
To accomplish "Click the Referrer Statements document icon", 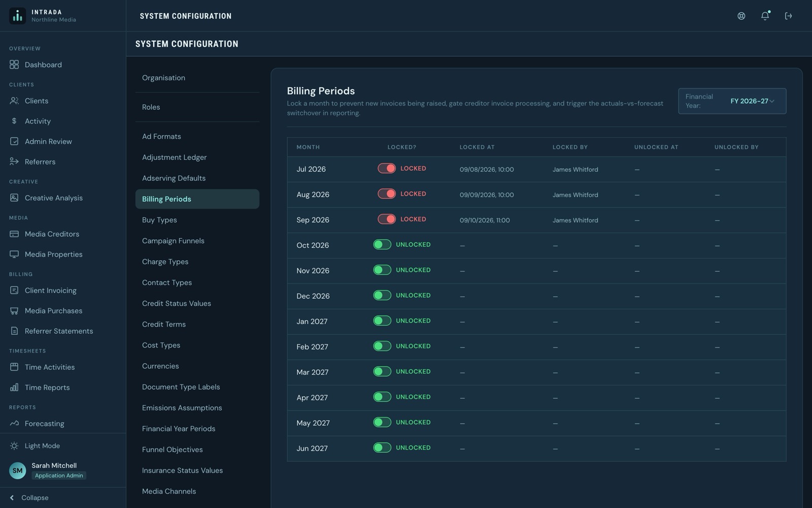I will pos(14,331).
